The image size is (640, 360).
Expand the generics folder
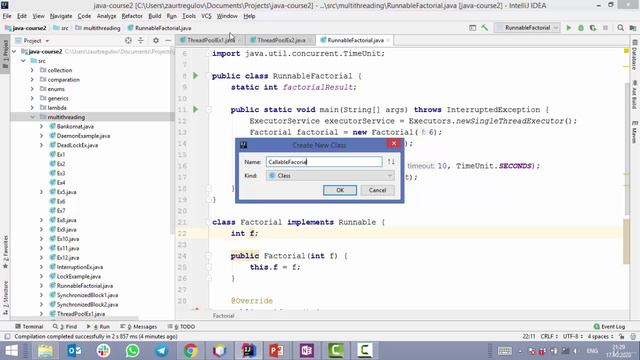pyautogui.click(x=32, y=98)
